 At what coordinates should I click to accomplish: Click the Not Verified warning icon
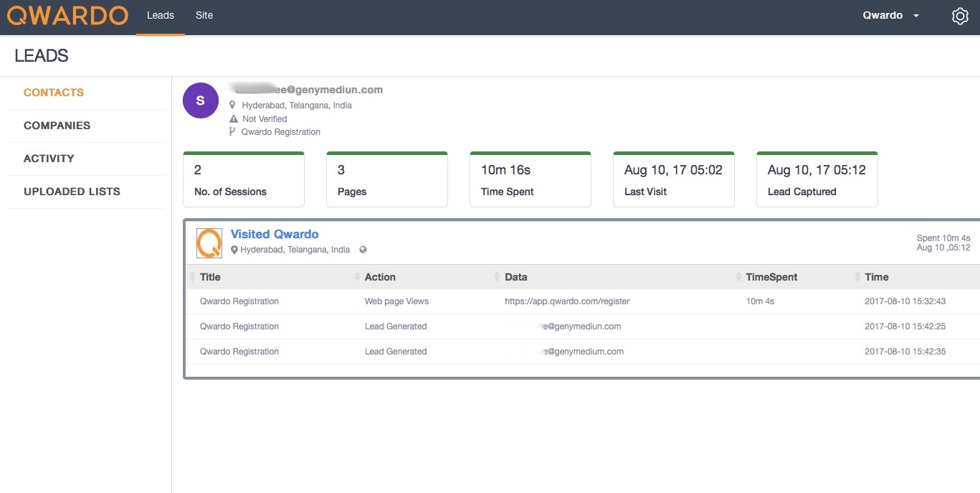(x=233, y=119)
